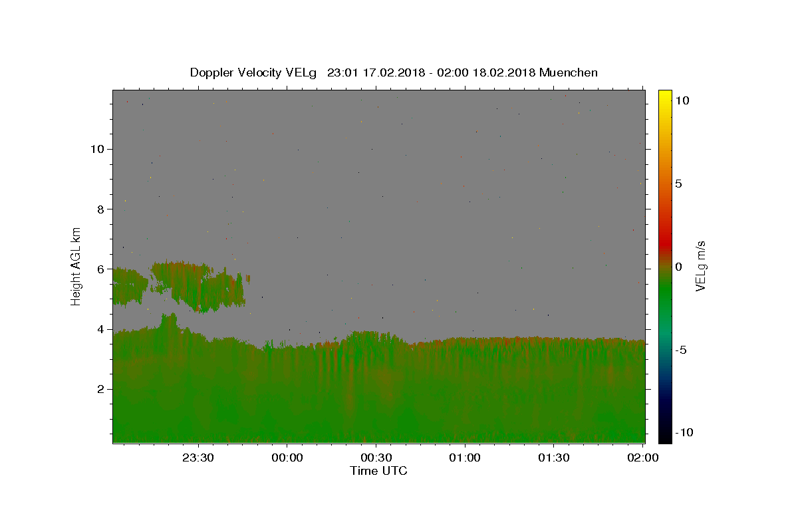This screenshot has width=798, height=532.
Task: Click the colorbar value -5 label
Action: coord(681,350)
